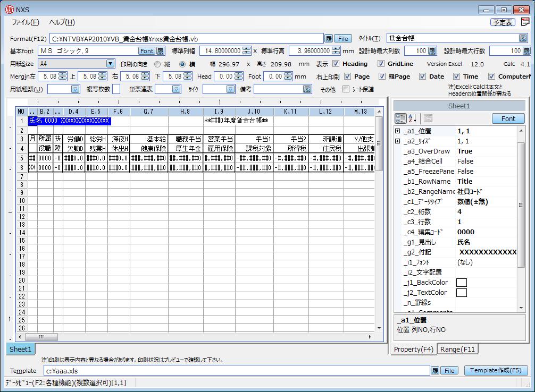This screenshot has width=535, height=392.
Task: Open history button beside the タイトル field
Action: [523, 38]
